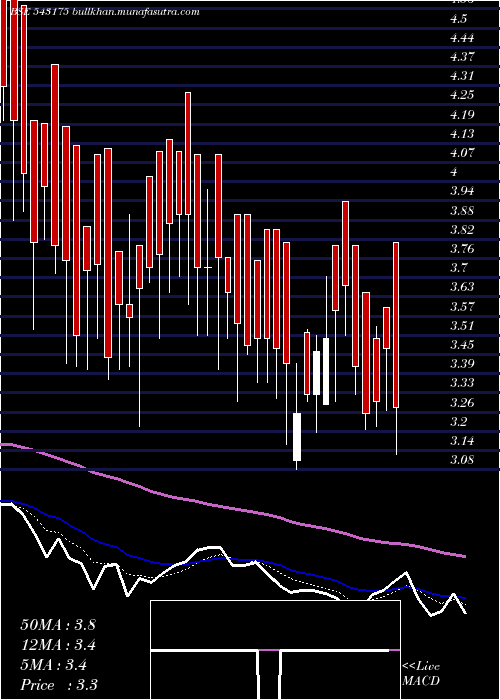
Task: Click the 3.26 price axis label
Action: point(462,403)
